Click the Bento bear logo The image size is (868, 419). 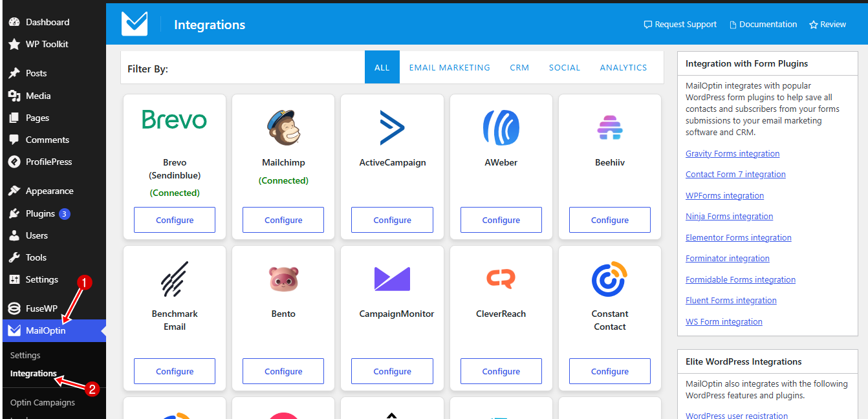coord(283,279)
